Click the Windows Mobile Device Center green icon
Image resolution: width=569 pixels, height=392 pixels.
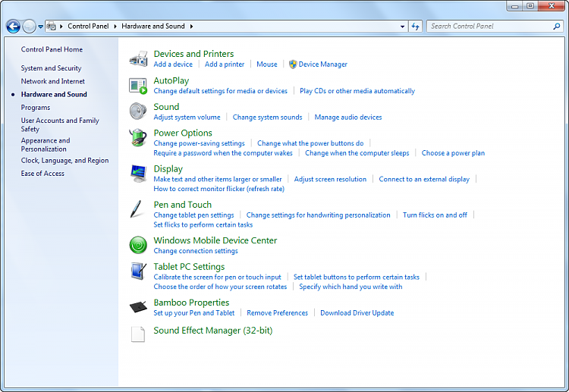138,245
